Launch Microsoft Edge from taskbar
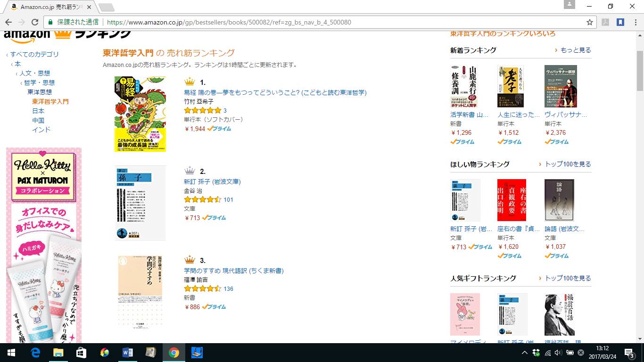The height and width of the screenshot is (362, 644). click(x=35, y=353)
